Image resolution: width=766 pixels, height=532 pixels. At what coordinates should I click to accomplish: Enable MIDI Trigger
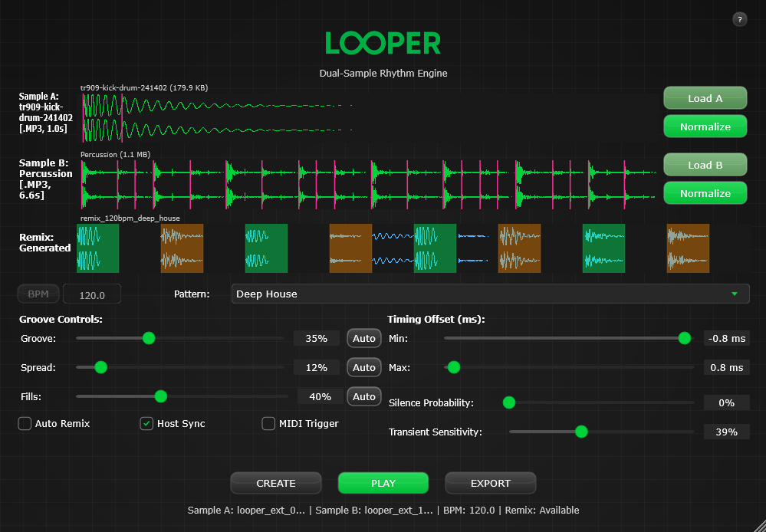click(268, 423)
